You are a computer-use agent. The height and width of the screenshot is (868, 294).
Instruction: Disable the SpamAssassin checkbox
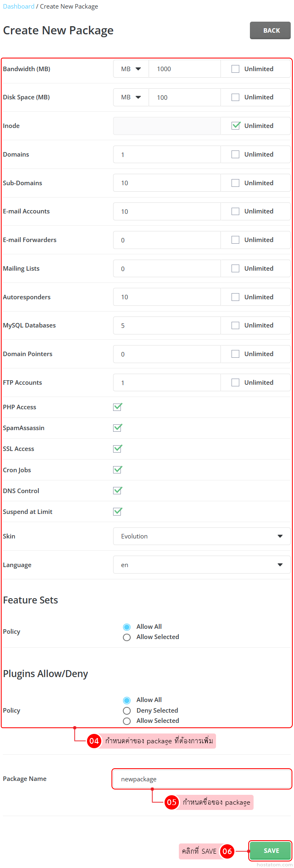pyautogui.click(x=118, y=428)
